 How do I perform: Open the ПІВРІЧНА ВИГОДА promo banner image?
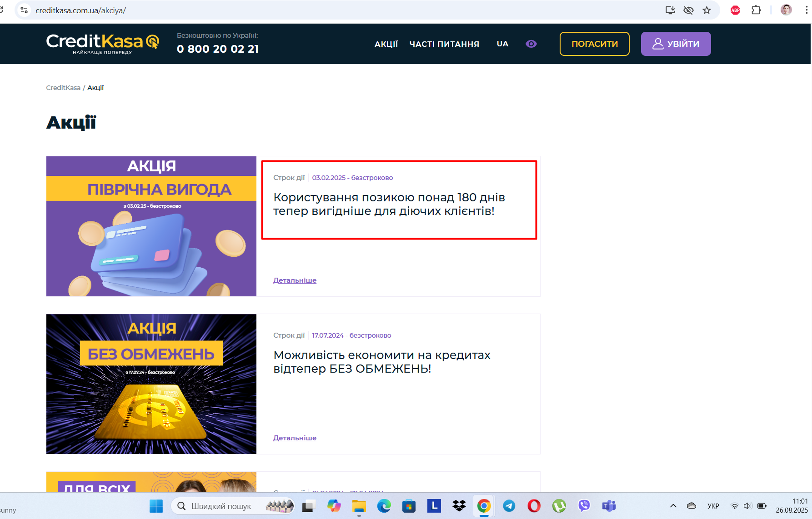(151, 226)
